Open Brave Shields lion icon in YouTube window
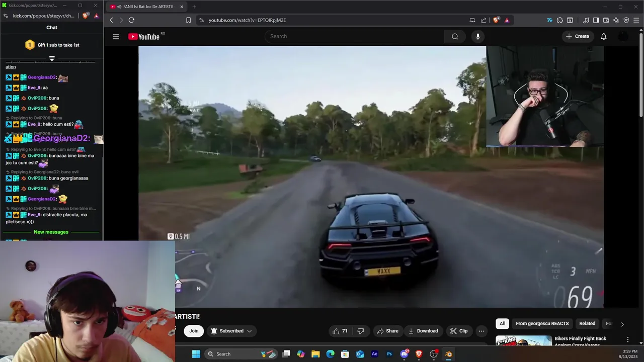The height and width of the screenshot is (362, 644). [496, 20]
